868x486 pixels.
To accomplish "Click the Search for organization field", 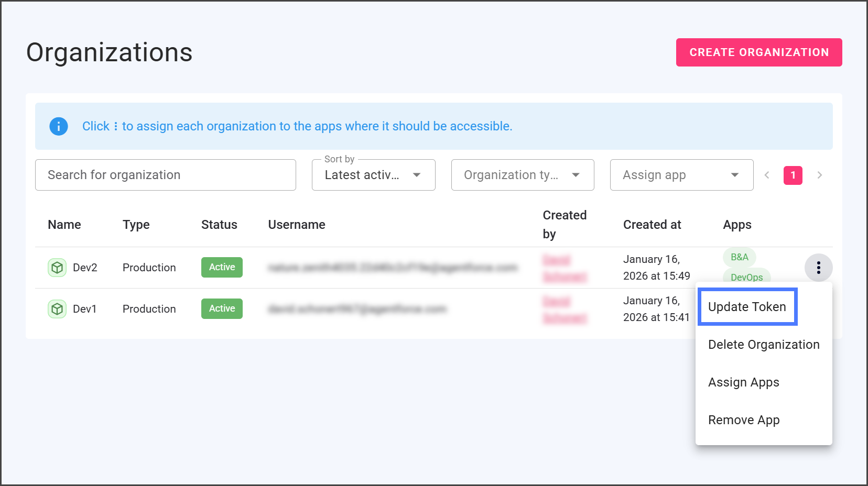I will coord(165,175).
